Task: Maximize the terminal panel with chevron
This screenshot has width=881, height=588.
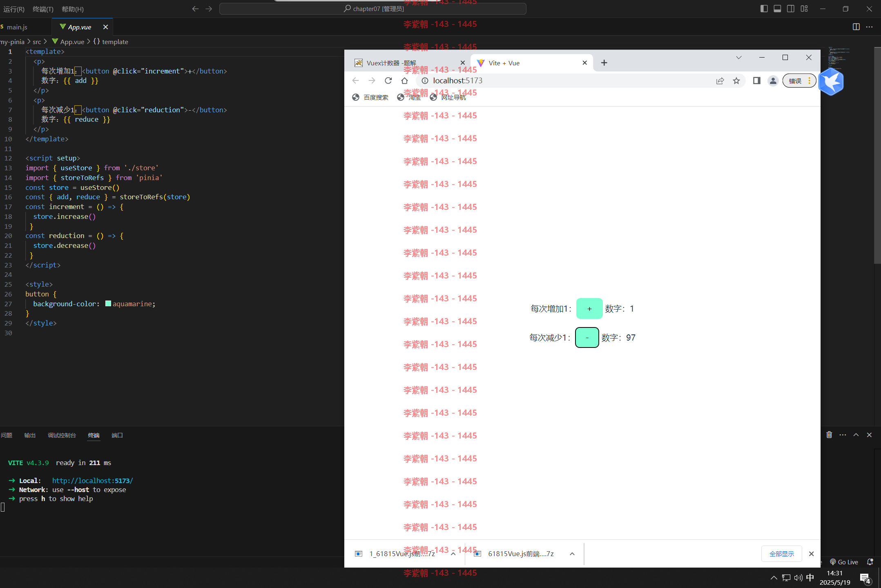Action: coord(856,435)
